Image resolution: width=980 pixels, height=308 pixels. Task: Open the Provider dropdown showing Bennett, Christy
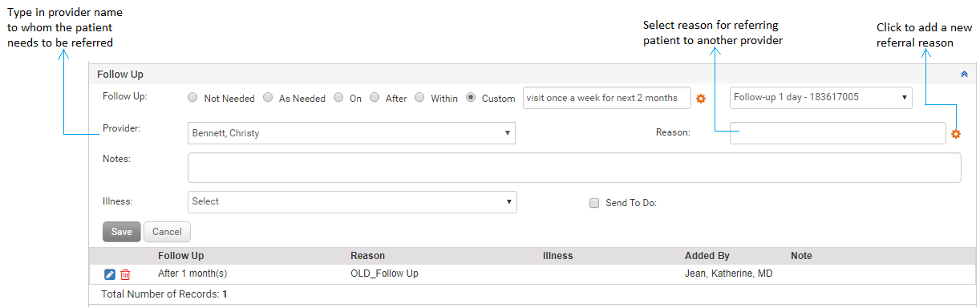[x=351, y=133]
